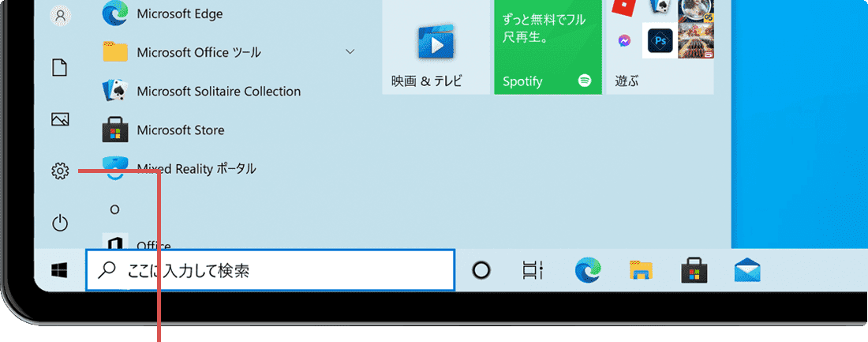868x342 pixels.
Task: Expand the Microsoft Office ツール chevron
Action: tap(350, 51)
